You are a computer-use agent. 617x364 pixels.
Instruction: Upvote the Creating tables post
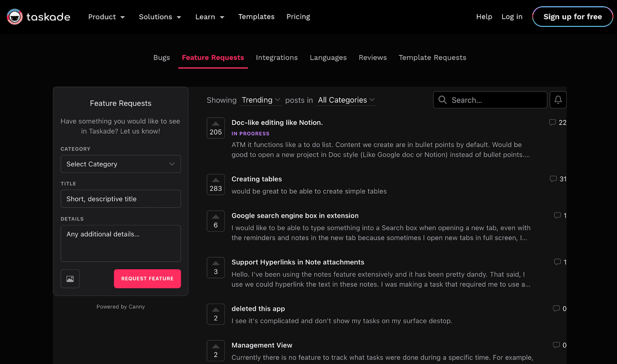216,185
